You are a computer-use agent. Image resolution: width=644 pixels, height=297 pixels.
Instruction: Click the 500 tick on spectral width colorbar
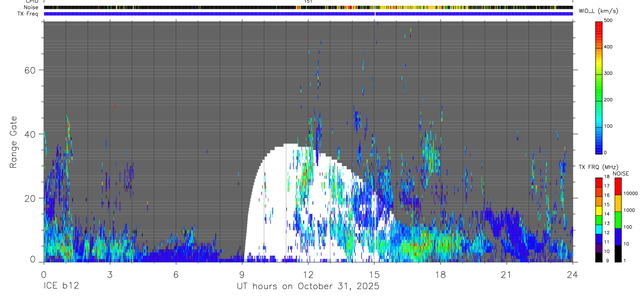[608, 20]
